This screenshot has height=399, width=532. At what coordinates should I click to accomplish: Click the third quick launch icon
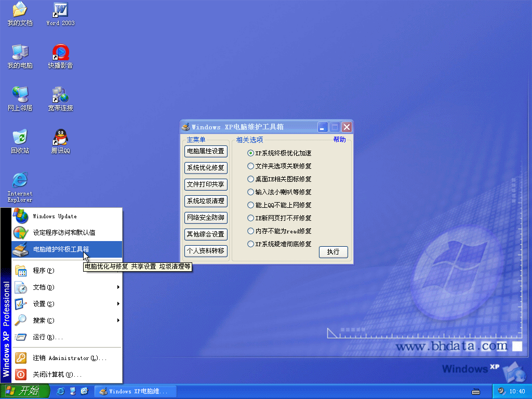85,391
